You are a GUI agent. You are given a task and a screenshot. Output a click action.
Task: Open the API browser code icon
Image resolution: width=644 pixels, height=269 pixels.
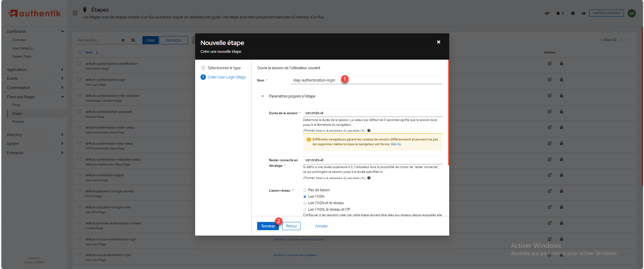point(547,13)
